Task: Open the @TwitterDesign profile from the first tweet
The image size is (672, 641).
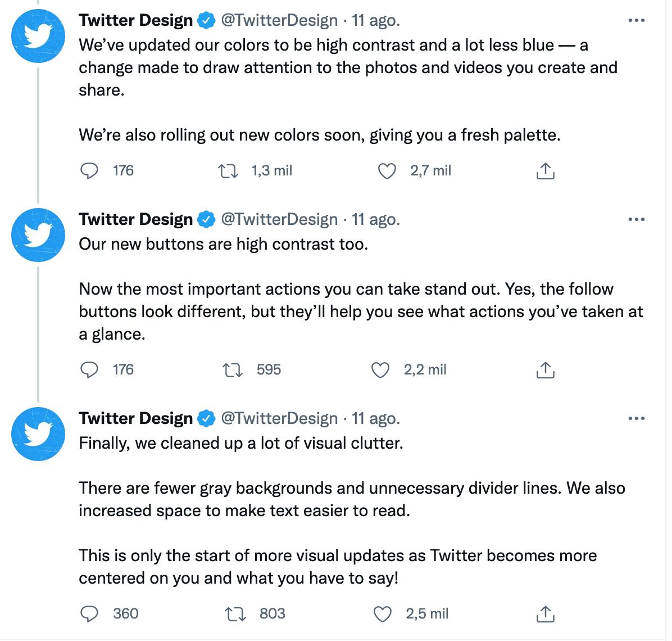Action: pos(278,20)
